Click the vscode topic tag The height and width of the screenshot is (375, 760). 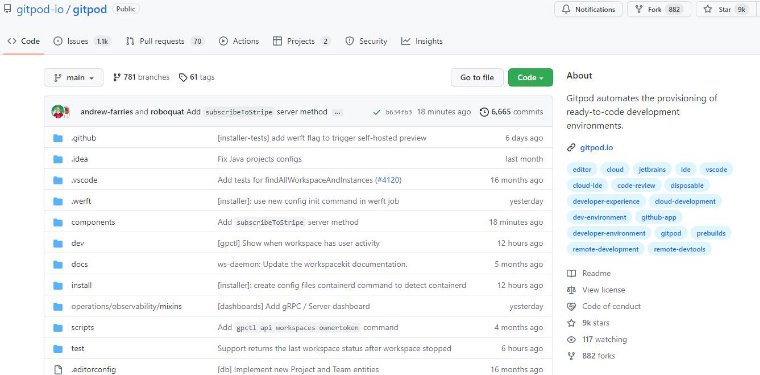(716, 170)
